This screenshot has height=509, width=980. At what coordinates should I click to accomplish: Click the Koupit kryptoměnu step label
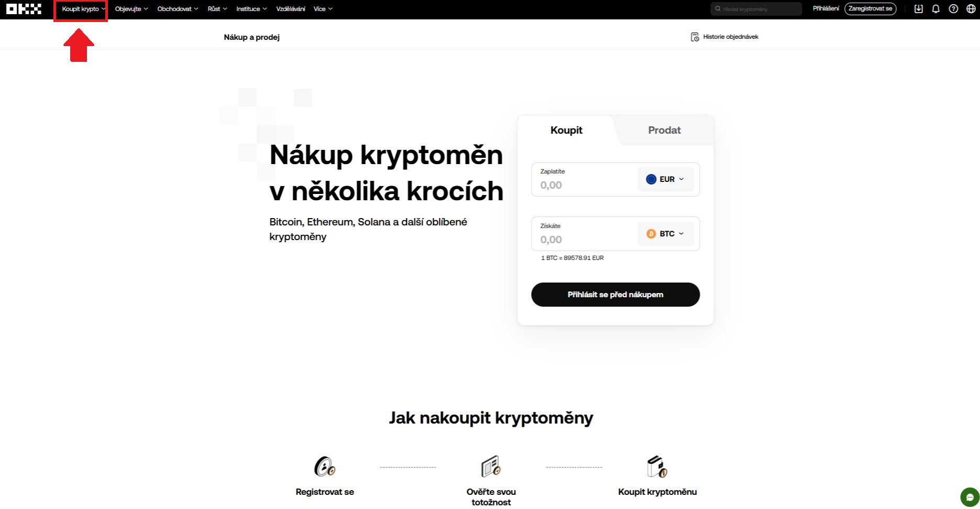tap(657, 492)
